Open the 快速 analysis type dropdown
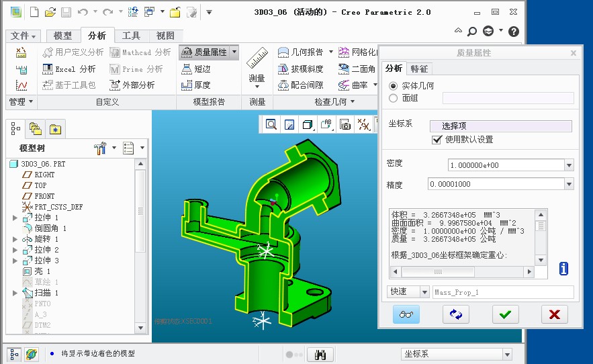Viewport: 593px width, 364px height. [424, 292]
